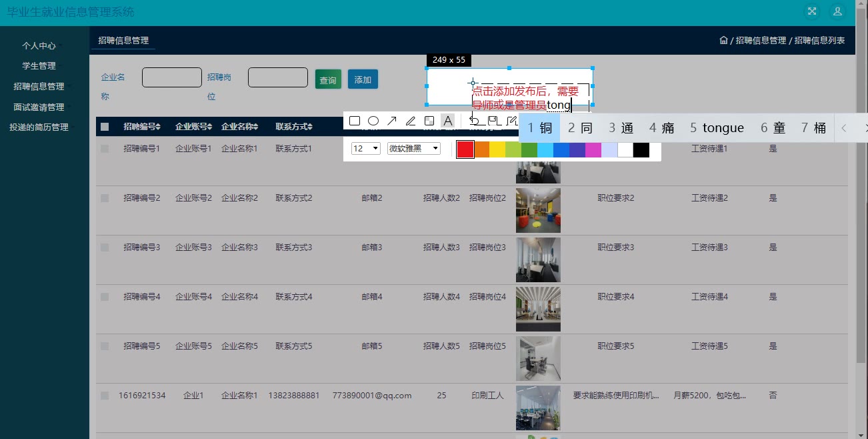This screenshot has height=439, width=868.
Task: Check the checkbox for 招聘编号2 row
Action: [105, 198]
